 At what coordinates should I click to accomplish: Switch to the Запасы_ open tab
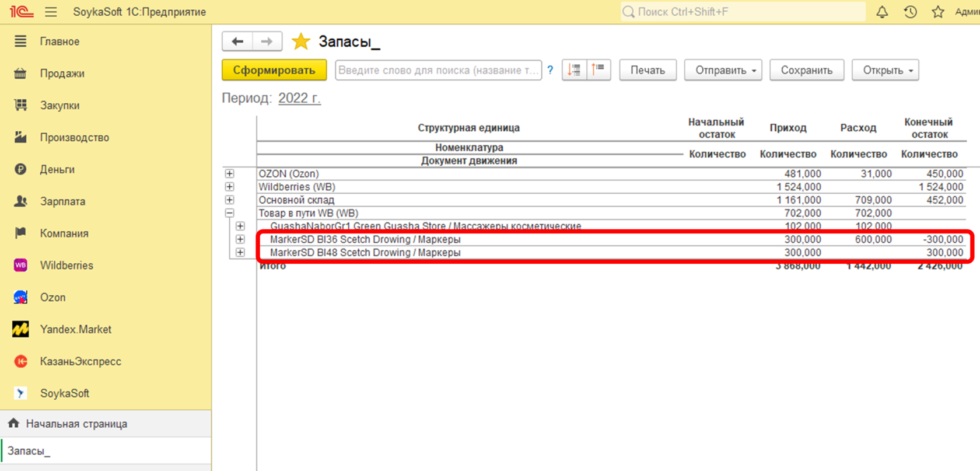pyautogui.click(x=106, y=451)
